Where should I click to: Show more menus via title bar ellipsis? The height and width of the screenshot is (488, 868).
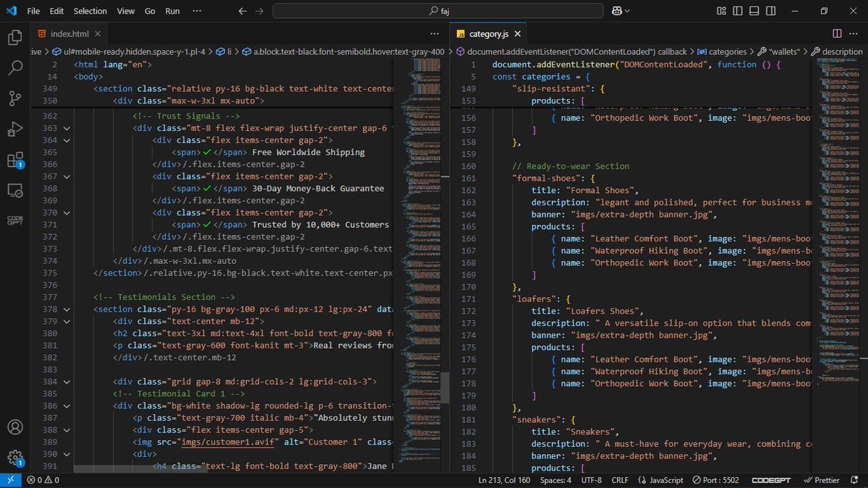(x=196, y=11)
